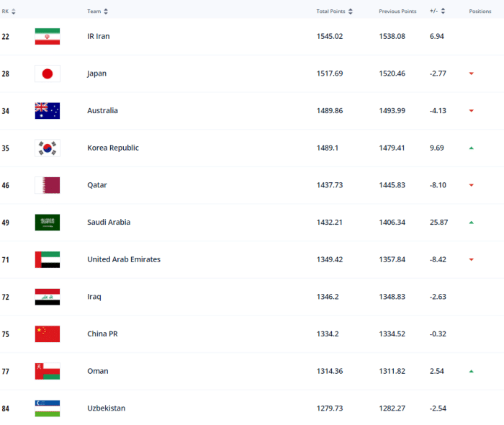Open the China PR team link
This screenshot has width=504, height=425.
click(100, 334)
